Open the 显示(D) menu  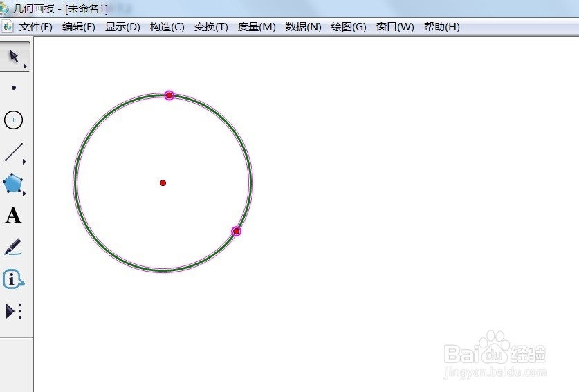122,27
